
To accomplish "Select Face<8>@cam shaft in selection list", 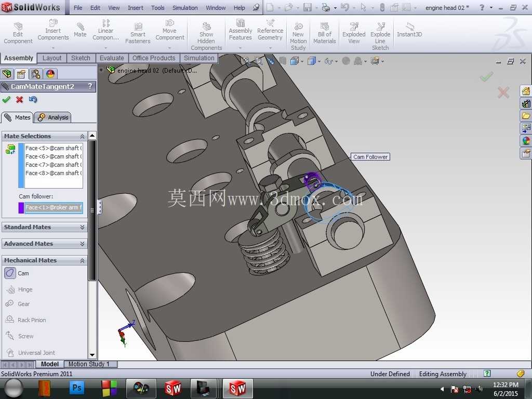I will point(54,173).
